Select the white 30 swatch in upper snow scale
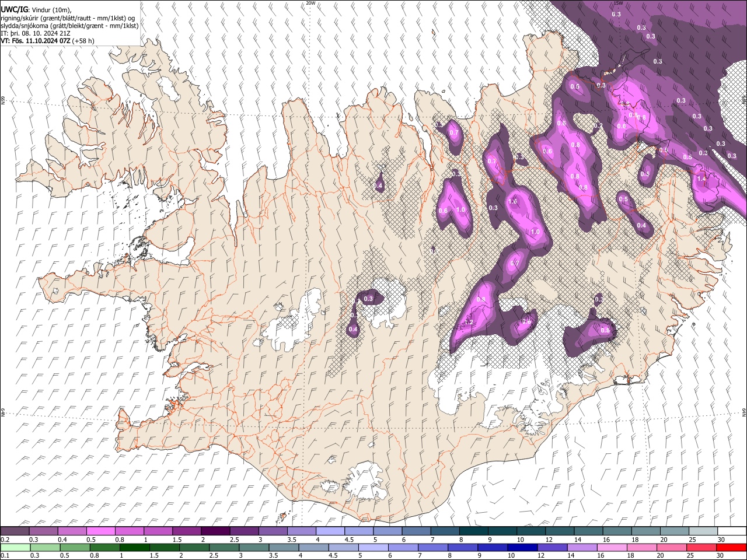Image resolution: width=747 pixels, height=560 pixels. [732, 531]
